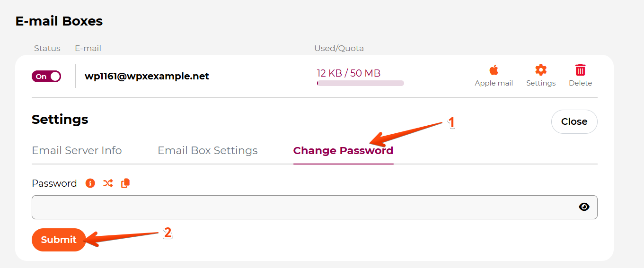644x268 pixels.
Task: Click inside the Password input field
Action: tap(315, 207)
